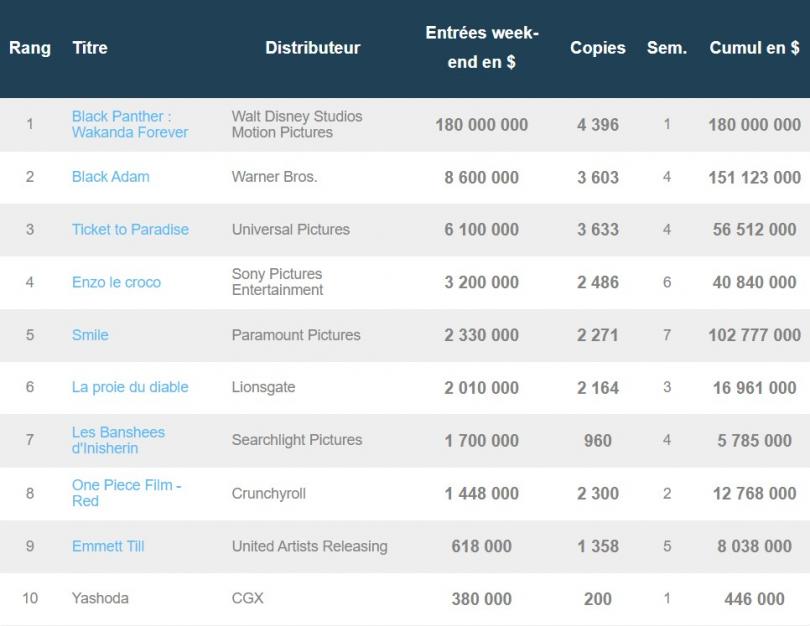Select the Enzo le croco link
Viewport: 810px width, 626px height.
coord(116,282)
